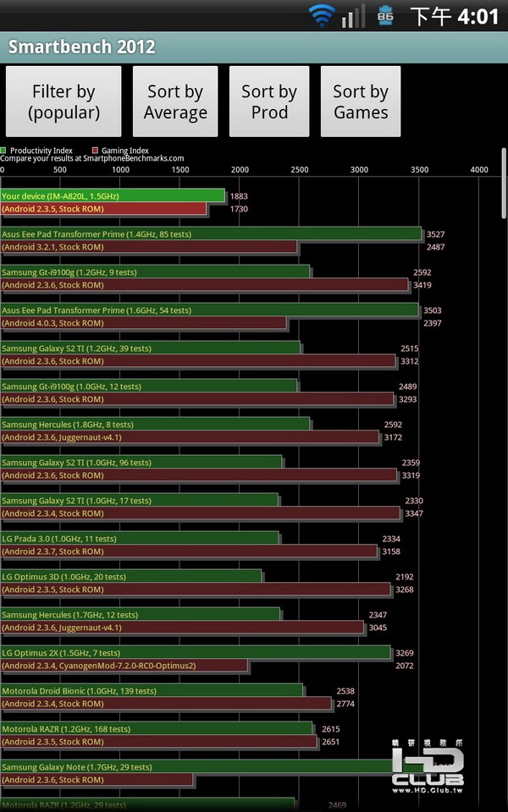Viewport: 508px width, 812px height.
Task: Select the LG Prada 3.0 1.0GHz bar
Action: [140, 539]
